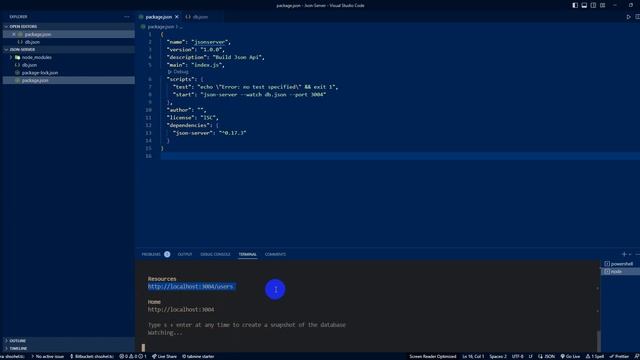The height and width of the screenshot is (360, 640).
Task: Open the new terminal dropdown arrow
Action: pos(630,254)
